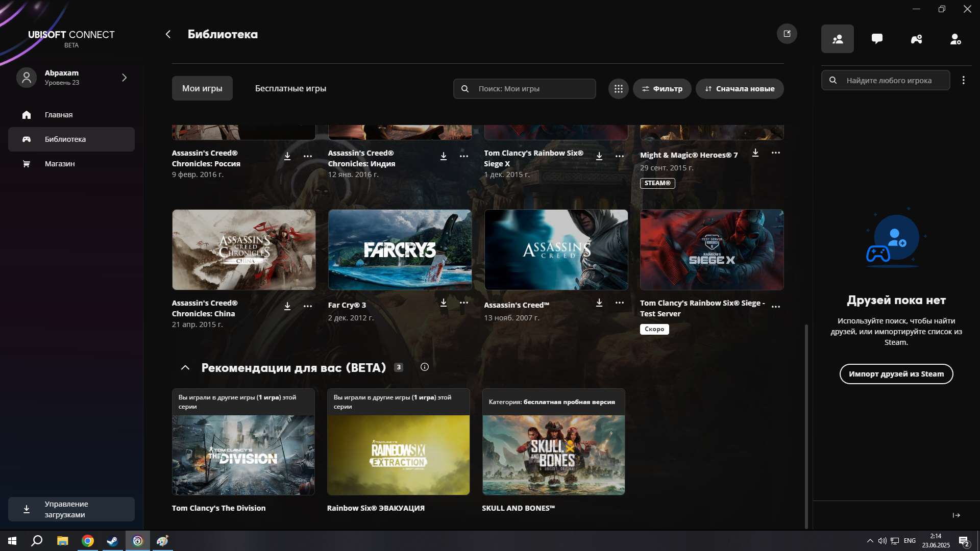Open options menu for Far Cry 3

pyautogui.click(x=463, y=303)
